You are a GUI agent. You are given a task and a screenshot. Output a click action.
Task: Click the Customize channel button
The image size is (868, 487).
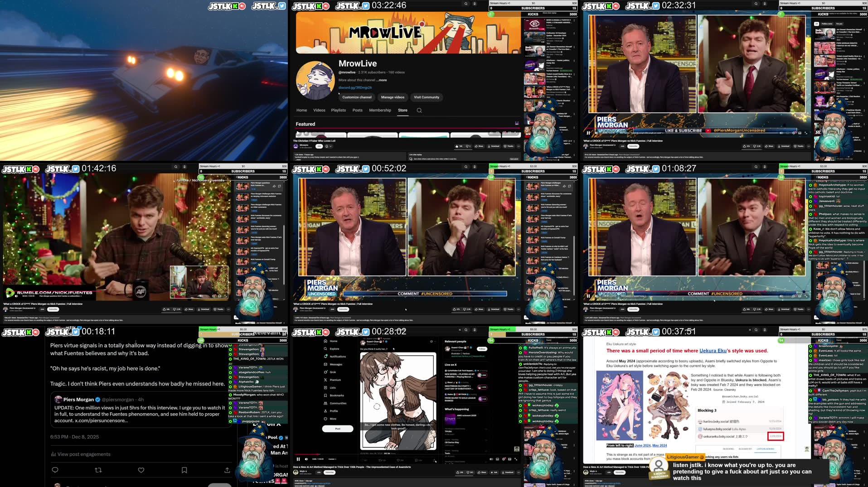[357, 97]
